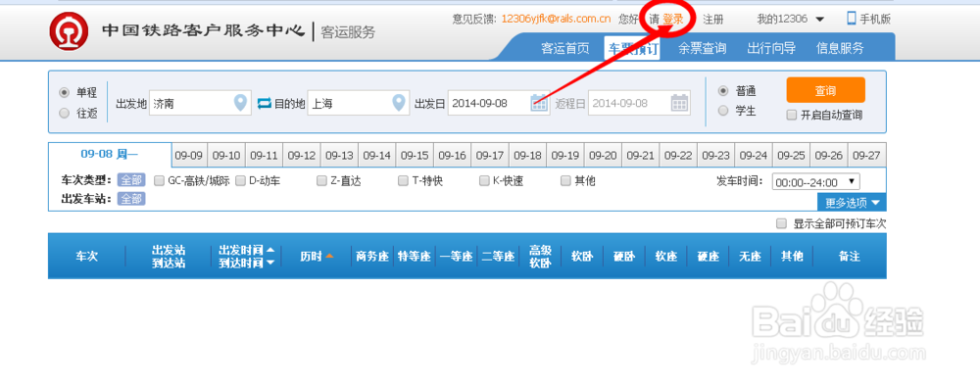Screen dimensions: 980x386
Task: Select the 09-15 date tab
Action: click(415, 156)
